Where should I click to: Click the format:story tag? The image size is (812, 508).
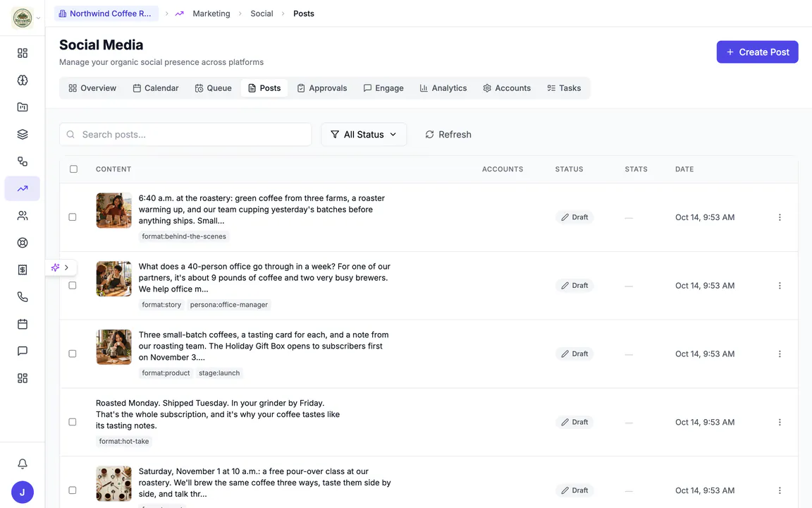161,305
